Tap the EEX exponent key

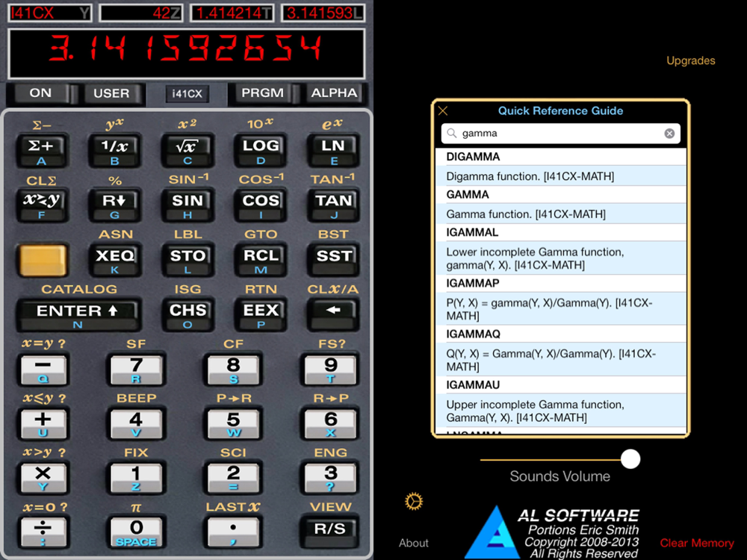pos(260,315)
